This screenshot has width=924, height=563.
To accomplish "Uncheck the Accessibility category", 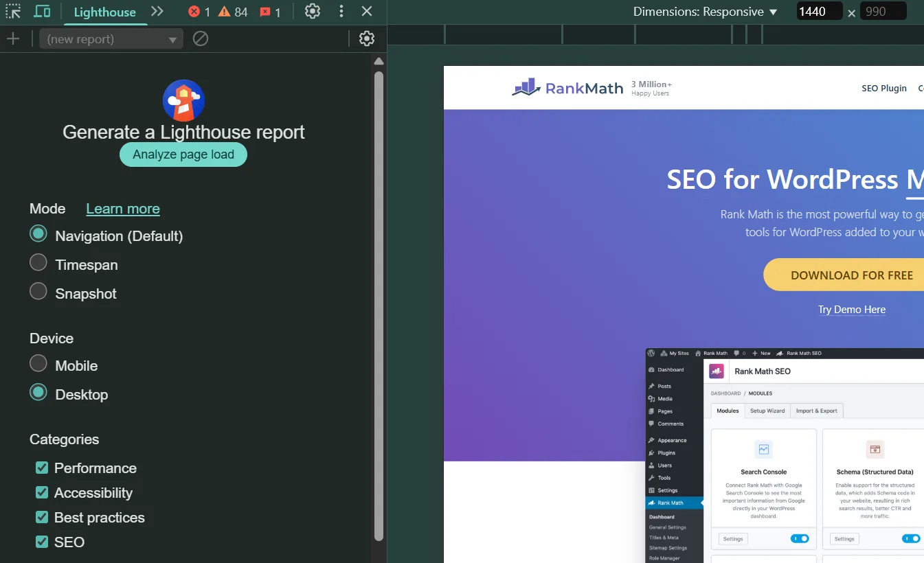I will click(41, 492).
